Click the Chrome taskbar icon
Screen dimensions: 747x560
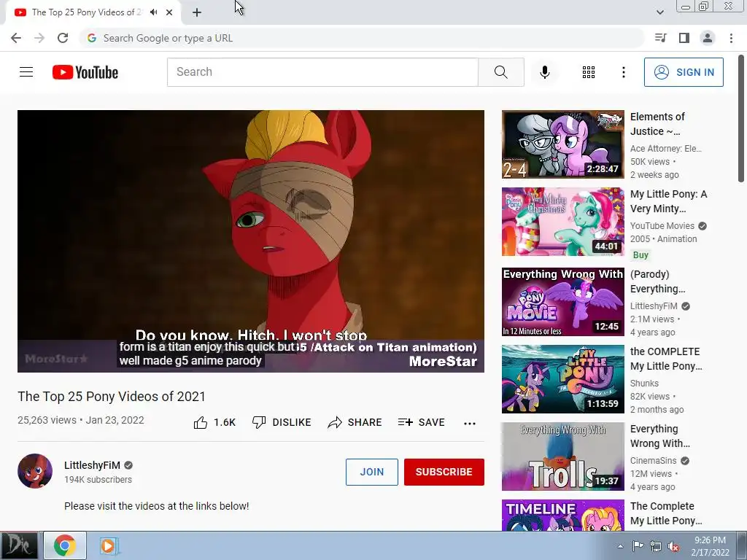[x=65, y=545]
